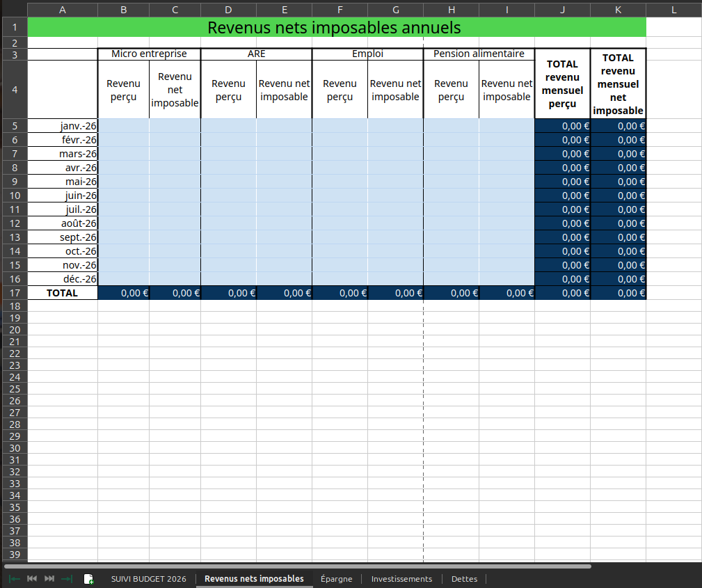702x588 pixels.
Task: Select the Micro entreprise merged header cell
Action: point(149,54)
